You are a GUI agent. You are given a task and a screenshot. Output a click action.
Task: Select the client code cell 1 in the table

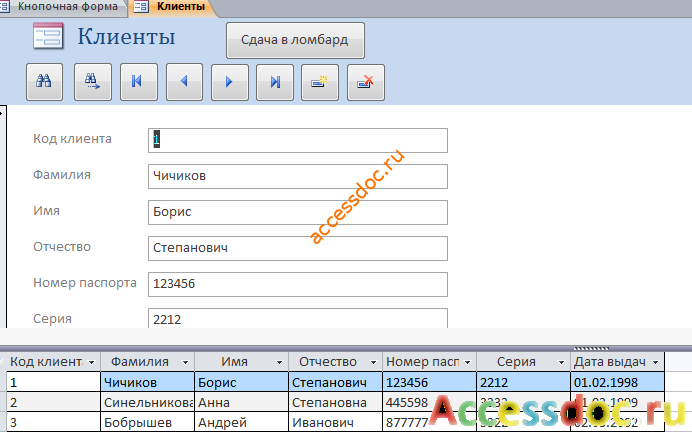(x=53, y=382)
